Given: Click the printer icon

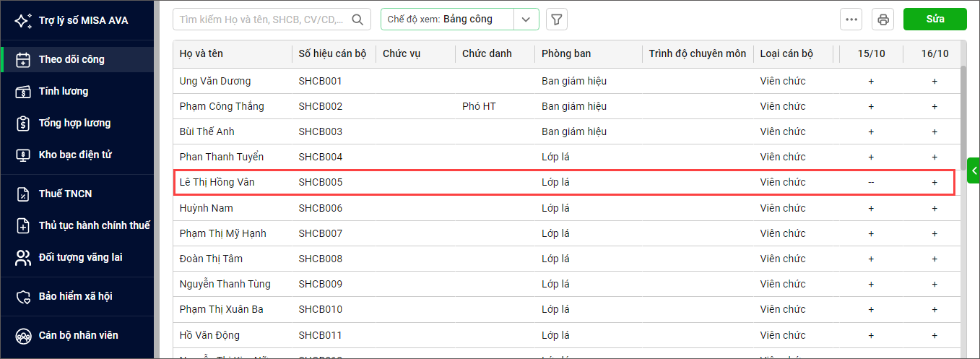Looking at the screenshot, I should click(x=883, y=20).
